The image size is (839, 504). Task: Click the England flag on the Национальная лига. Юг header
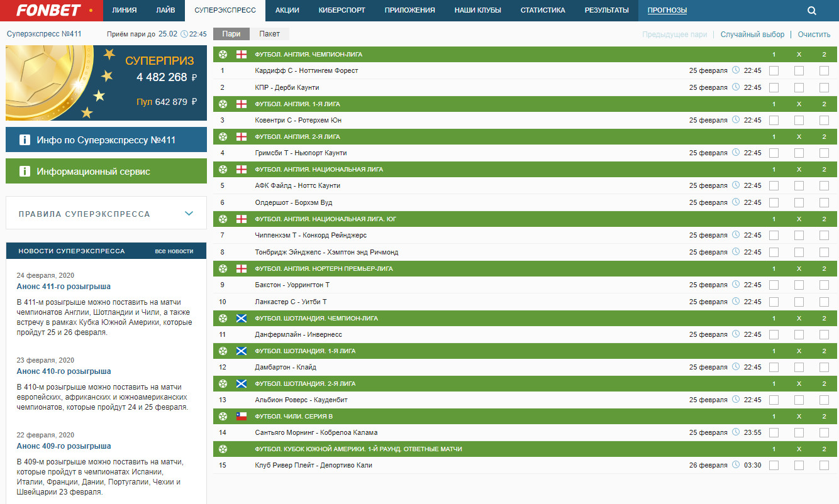coord(241,219)
